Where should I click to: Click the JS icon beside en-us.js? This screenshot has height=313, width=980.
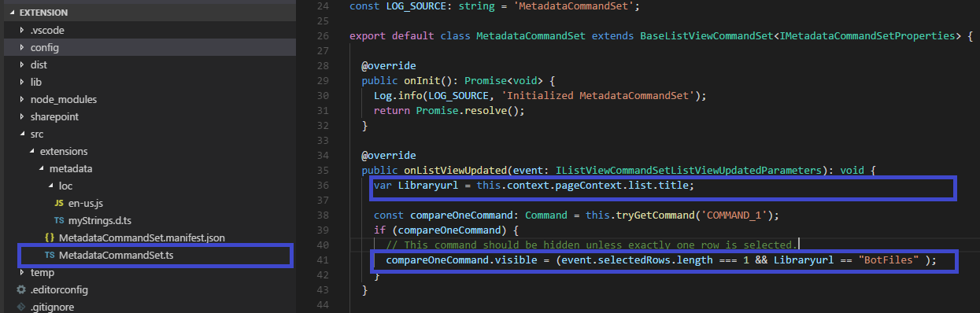(59, 203)
